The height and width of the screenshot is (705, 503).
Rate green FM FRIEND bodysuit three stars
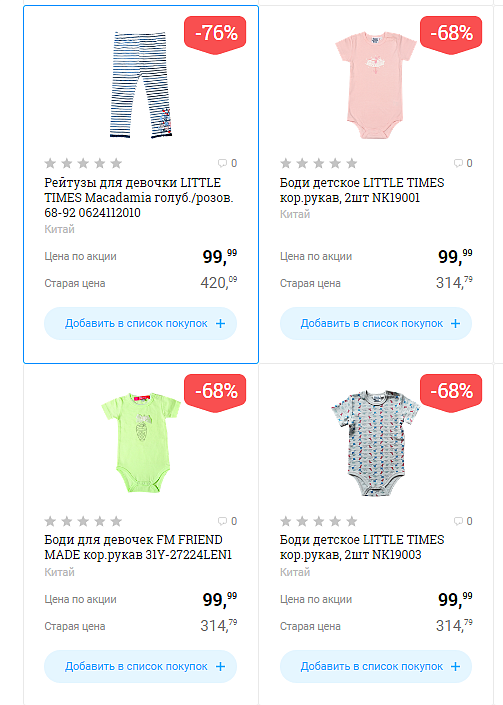coord(83,521)
